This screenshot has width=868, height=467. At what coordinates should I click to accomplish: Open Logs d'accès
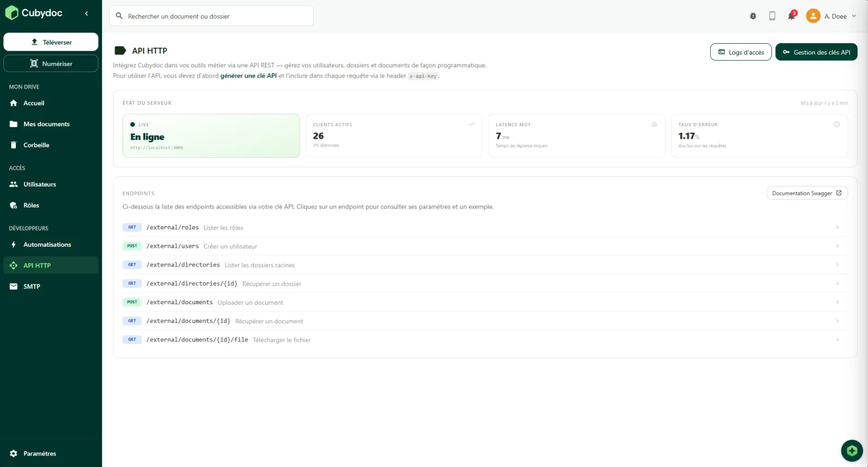click(x=741, y=52)
